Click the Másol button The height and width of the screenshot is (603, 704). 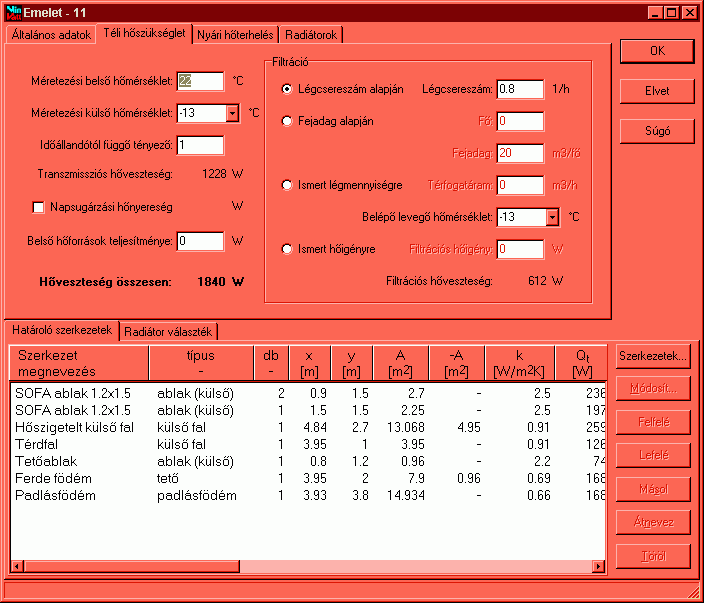pyautogui.click(x=653, y=489)
